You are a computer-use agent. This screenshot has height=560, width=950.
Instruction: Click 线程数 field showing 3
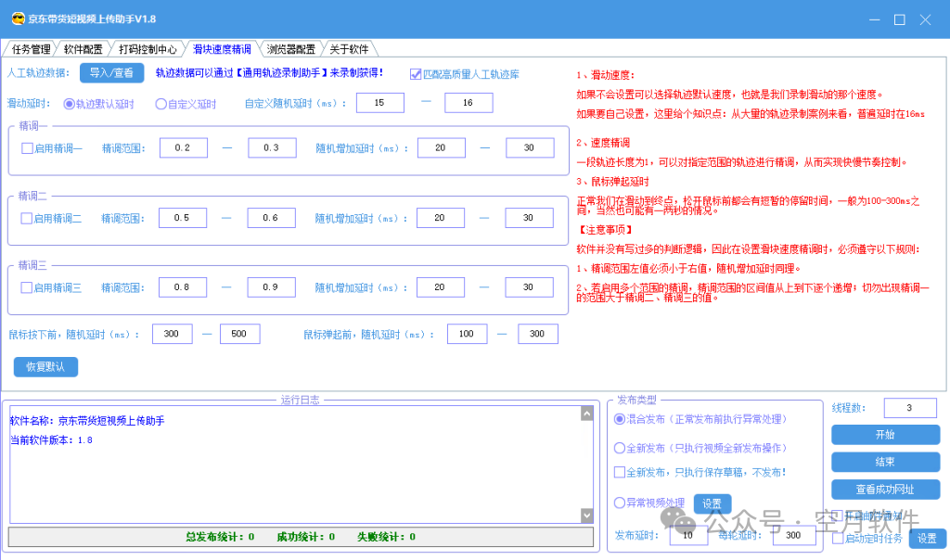(910, 408)
